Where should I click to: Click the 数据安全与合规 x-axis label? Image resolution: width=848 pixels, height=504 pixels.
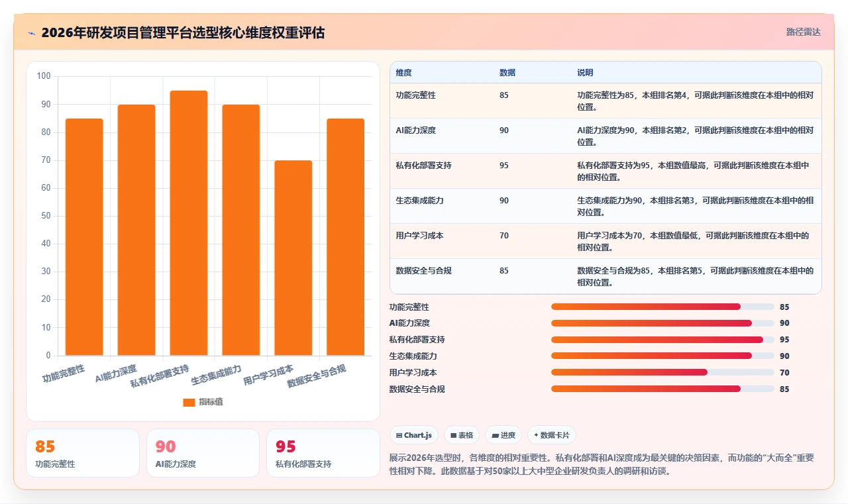(317, 376)
